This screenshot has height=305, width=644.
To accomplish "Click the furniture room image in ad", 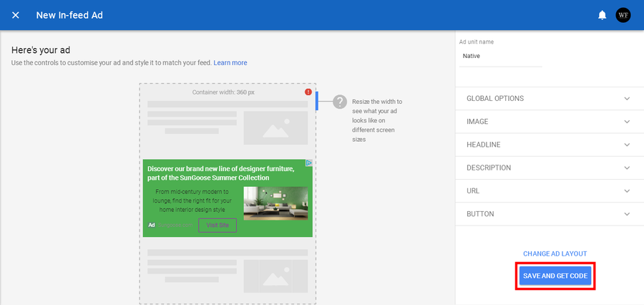I will pos(275,203).
